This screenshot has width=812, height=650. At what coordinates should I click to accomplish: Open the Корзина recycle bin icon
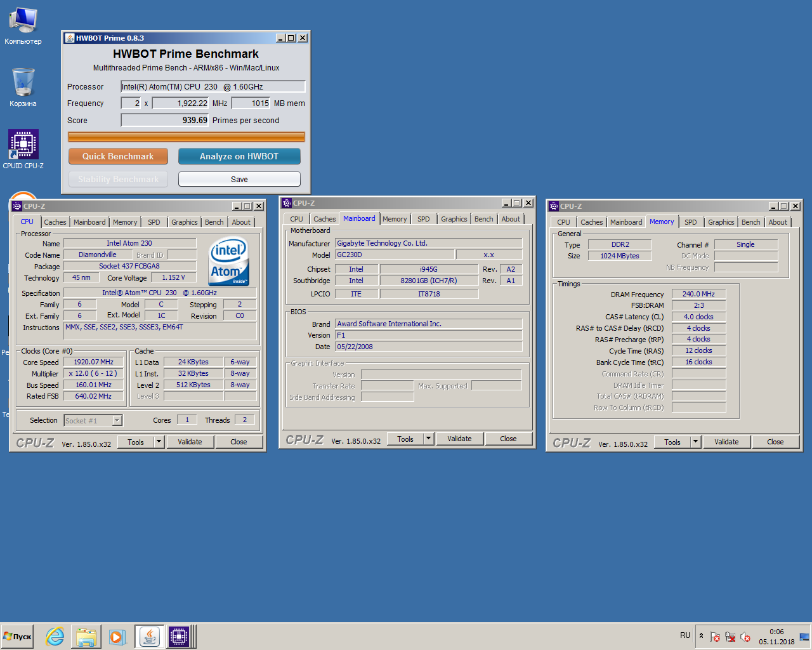pos(23,87)
